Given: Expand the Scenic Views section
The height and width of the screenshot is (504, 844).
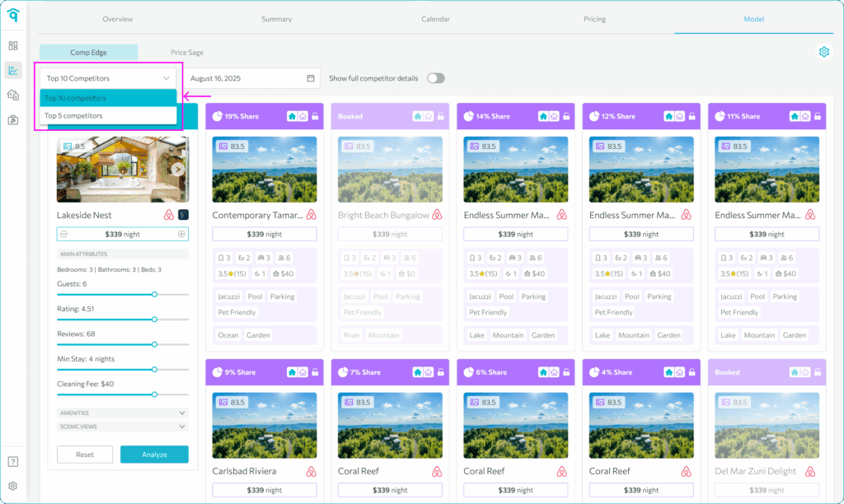Looking at the screenshot, I should [x=123, y=427].
